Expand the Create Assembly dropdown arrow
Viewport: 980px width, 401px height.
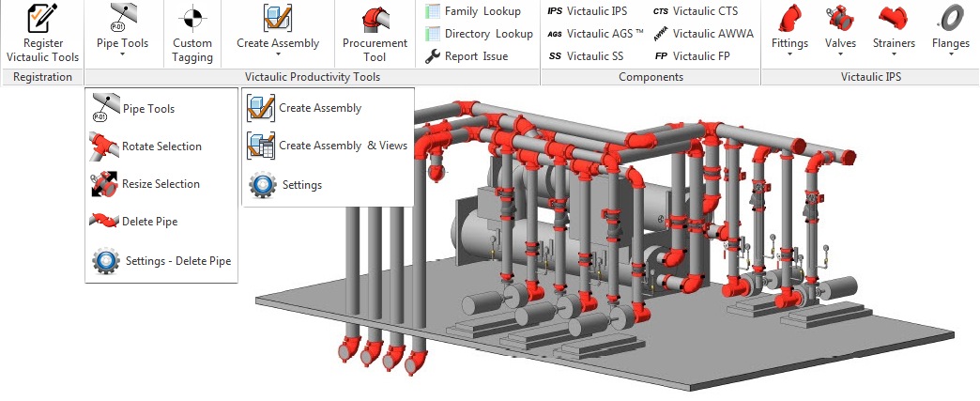(x=278, y=54)
